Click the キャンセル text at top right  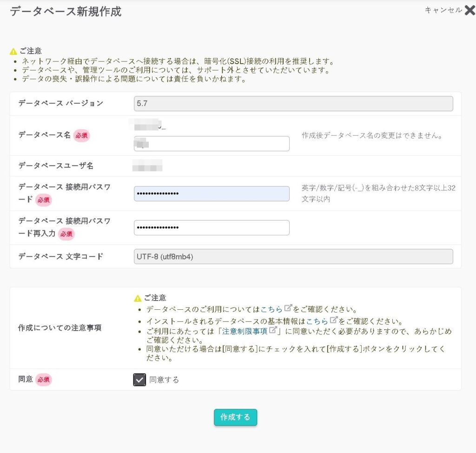(x=443, y=10)
